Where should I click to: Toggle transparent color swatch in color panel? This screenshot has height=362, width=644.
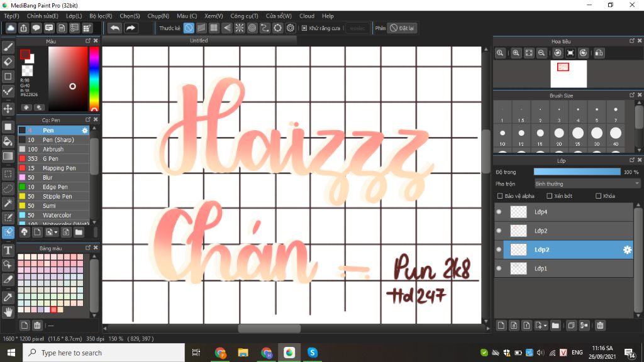[27, 70]
